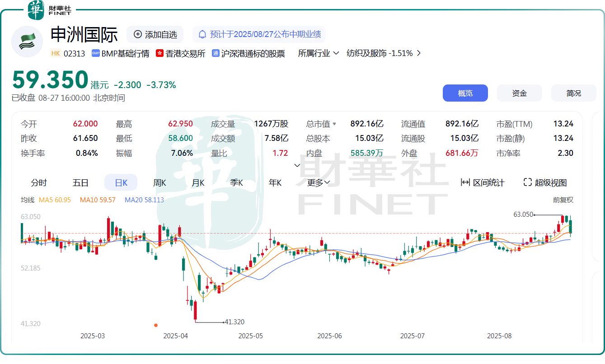Expand the 所属行业 dropdown
The height and width of the screenshot is (364, 605).
coord(319,53)
